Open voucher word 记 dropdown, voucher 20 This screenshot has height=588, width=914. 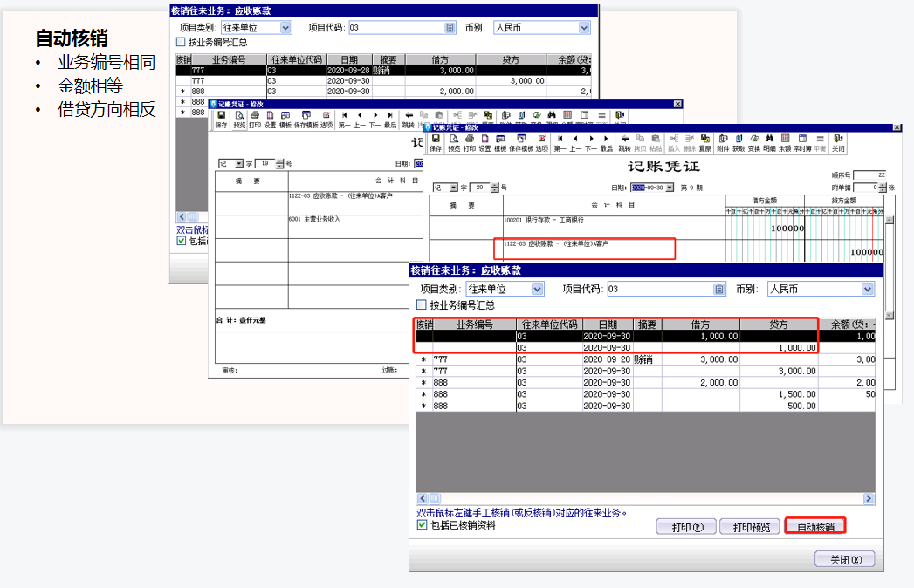(453, 188)
